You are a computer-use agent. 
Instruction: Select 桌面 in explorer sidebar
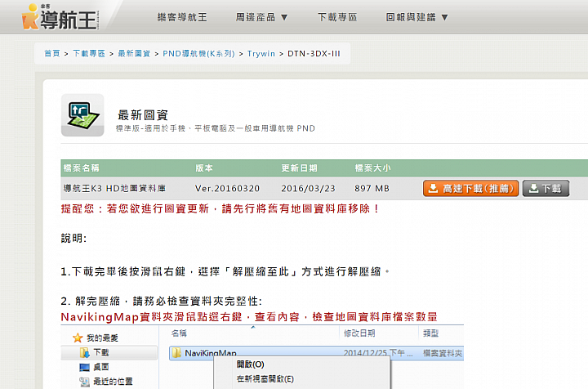95,367
